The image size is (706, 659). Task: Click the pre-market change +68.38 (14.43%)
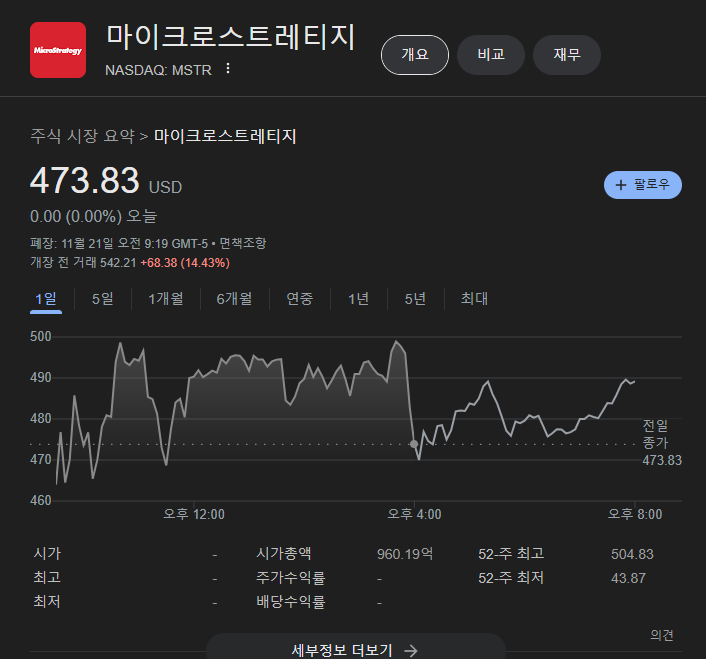(185, 263)
